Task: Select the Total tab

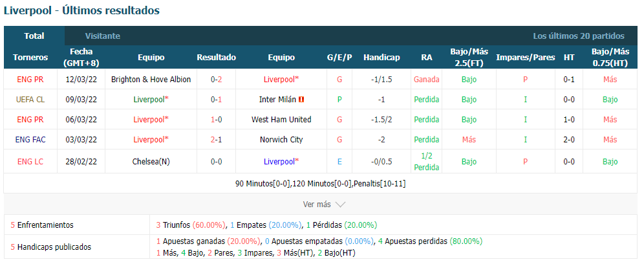Action: [34, 36]
